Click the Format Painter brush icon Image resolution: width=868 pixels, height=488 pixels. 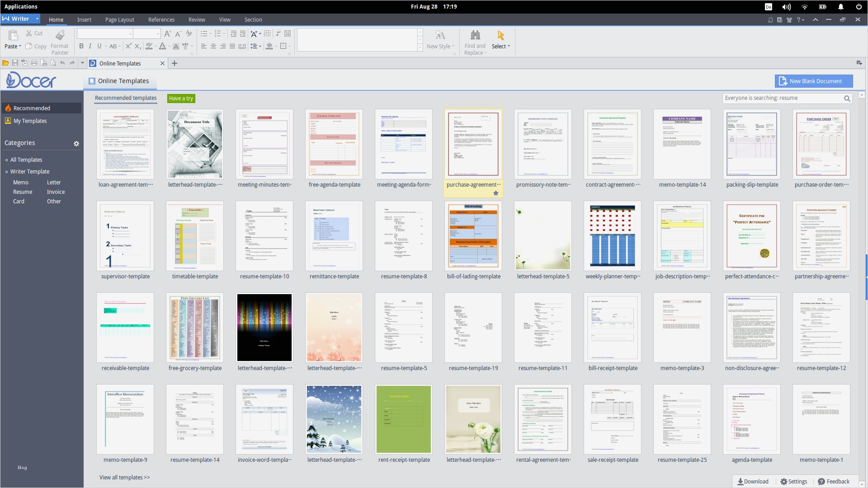60,35
